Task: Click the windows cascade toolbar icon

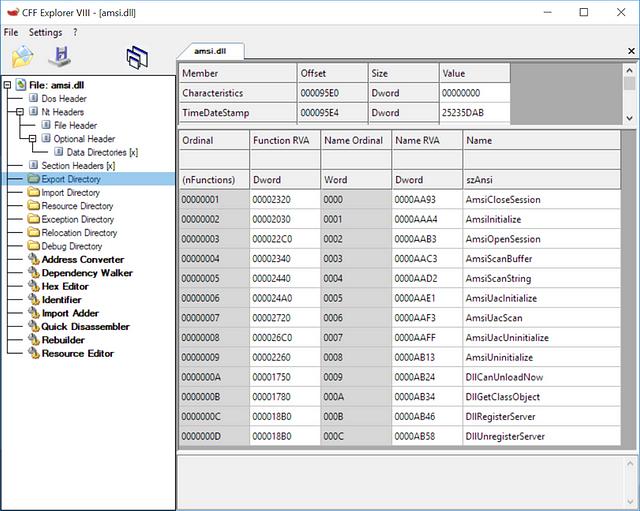Action: (137, 57)
